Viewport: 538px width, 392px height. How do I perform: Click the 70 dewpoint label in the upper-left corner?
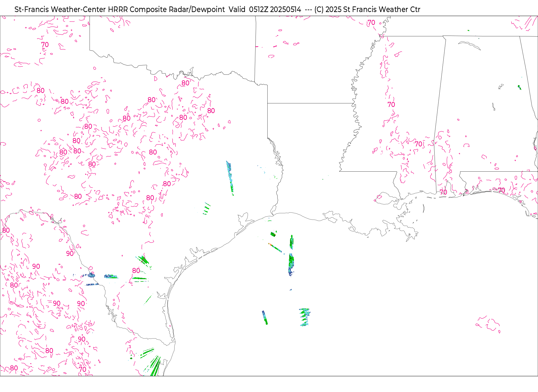(x=45, y=45)
